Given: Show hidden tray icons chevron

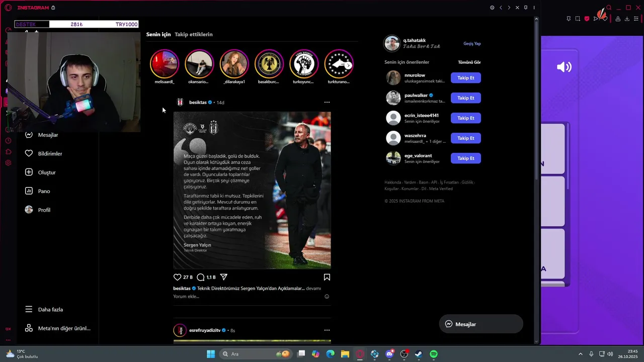Looking at the screenshot, I should [x=581, y=354].
